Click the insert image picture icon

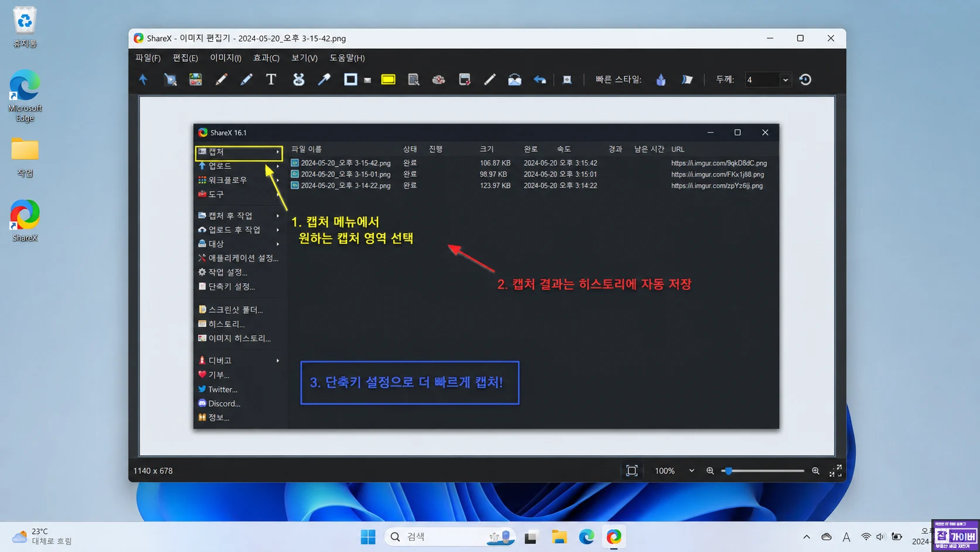pos(196,79)
